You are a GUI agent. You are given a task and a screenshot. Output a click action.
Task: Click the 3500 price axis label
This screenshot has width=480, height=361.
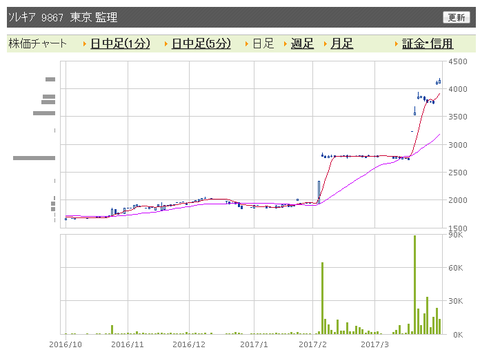[x=458, y=117]
